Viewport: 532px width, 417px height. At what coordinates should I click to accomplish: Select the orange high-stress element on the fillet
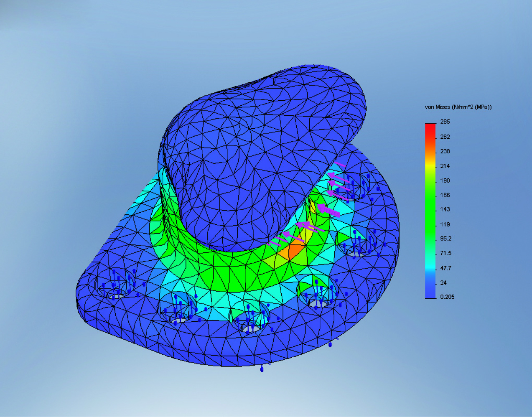tap(291, 253)
